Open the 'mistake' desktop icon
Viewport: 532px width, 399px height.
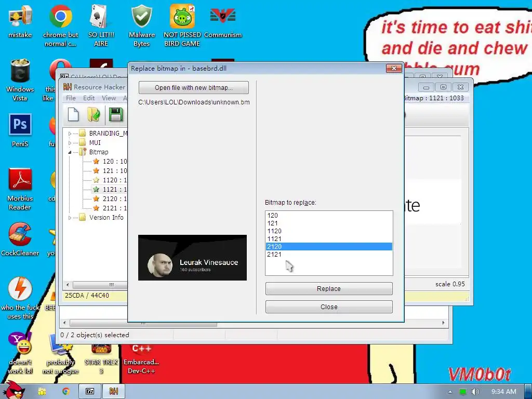(20, 21)
